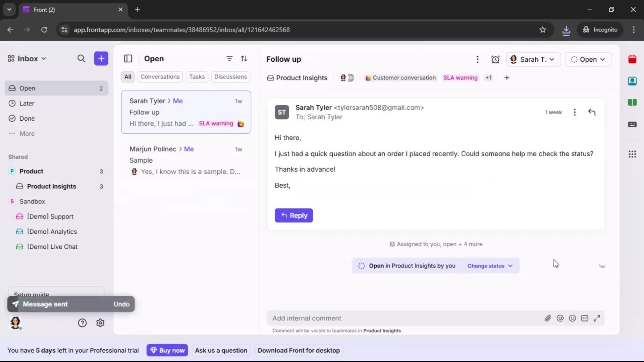Compose a new message with the plus icon
Image resolution: width=644 pixels, height=362 pixels.
101,58
